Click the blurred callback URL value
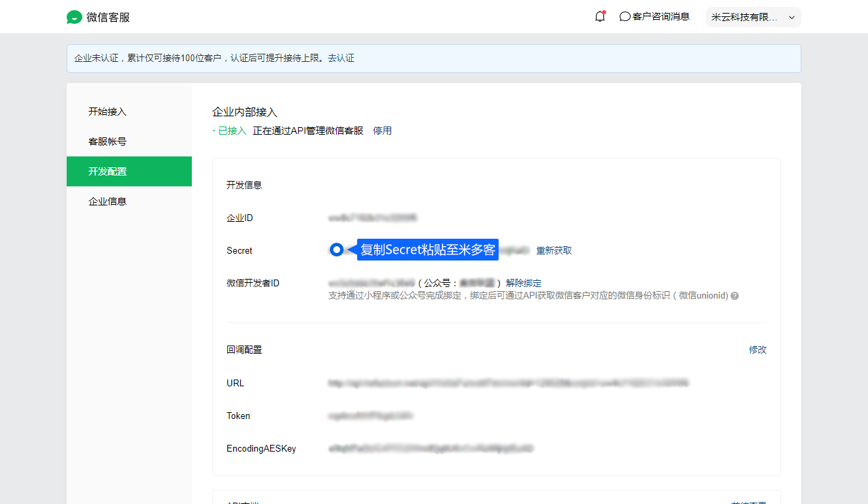868x504 pixels. pos(507,384)
